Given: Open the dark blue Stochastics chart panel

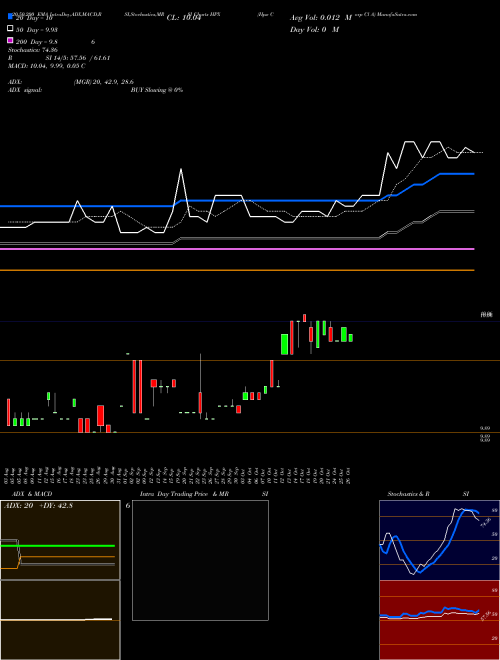Looking at the screenshot, I should pos(439,540).
